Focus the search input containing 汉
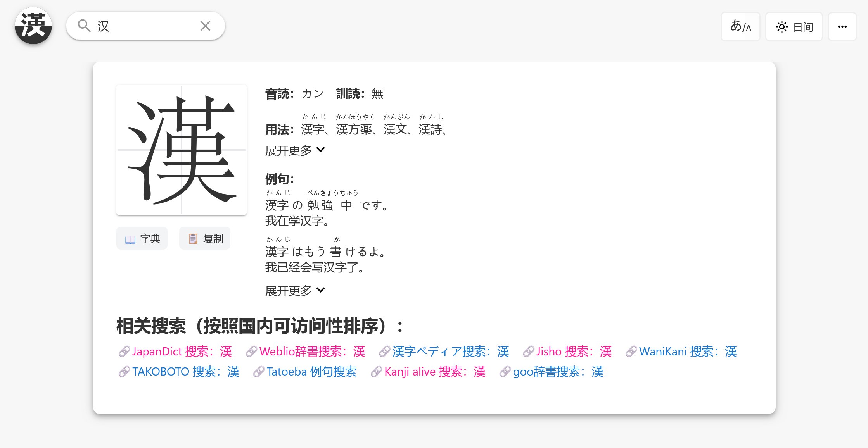This screenshot has width=868, height=448. pyautogui.click(x=145, y=26)
